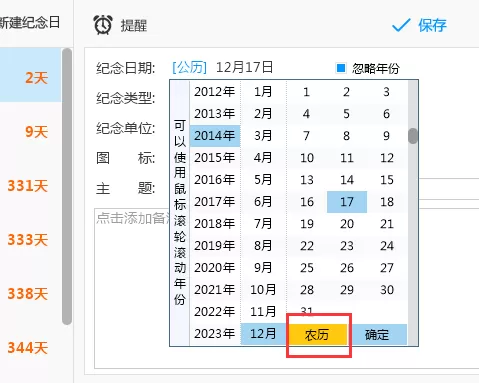Pick highlighted day 17

pos(347,202)
